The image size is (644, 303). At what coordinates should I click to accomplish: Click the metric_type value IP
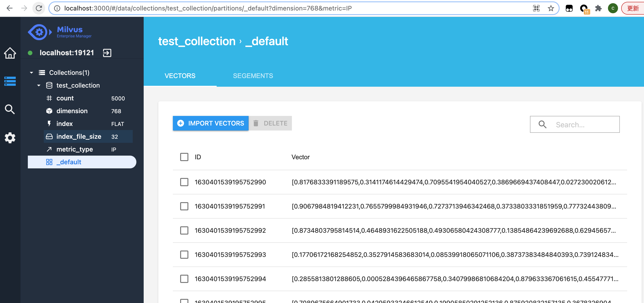point(114,149)
